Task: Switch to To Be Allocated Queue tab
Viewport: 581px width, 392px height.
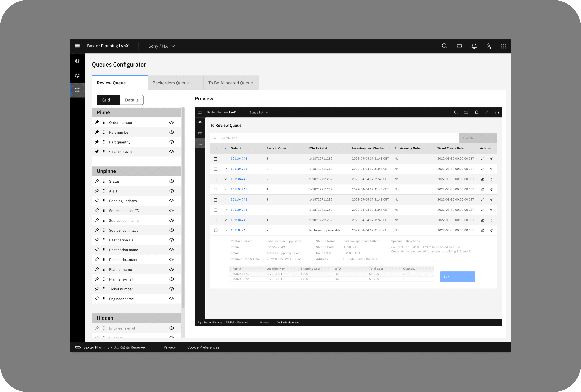Action: pyautogui.click(x=230, y=83)
